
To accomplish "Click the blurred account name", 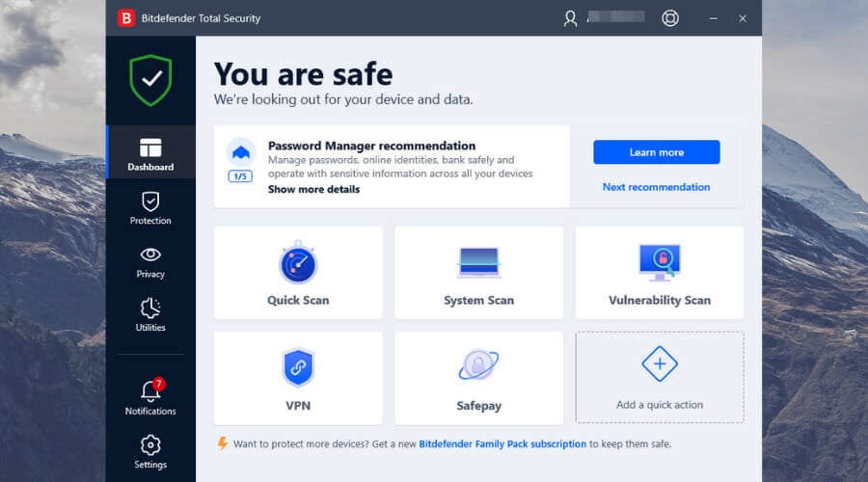I will (616, 17).
